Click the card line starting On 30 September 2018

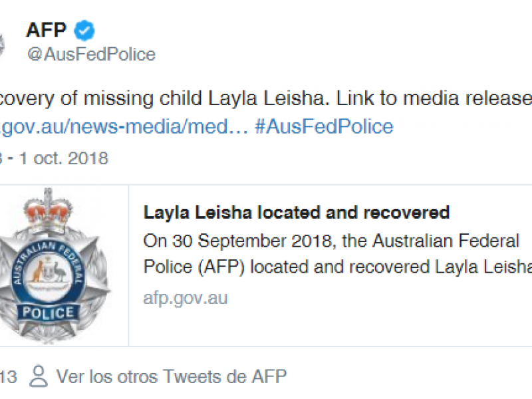click(x=331, y=241)
